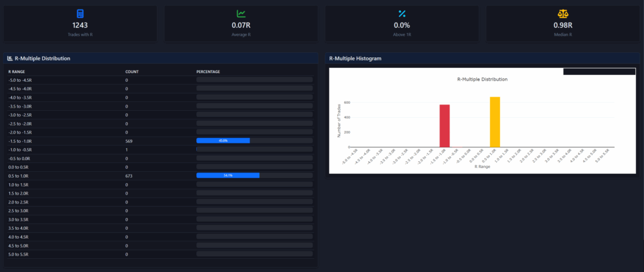Select the -1.5 to -1.0R table row
Viewport: 644px width, 272px height.
pos(63,141)
